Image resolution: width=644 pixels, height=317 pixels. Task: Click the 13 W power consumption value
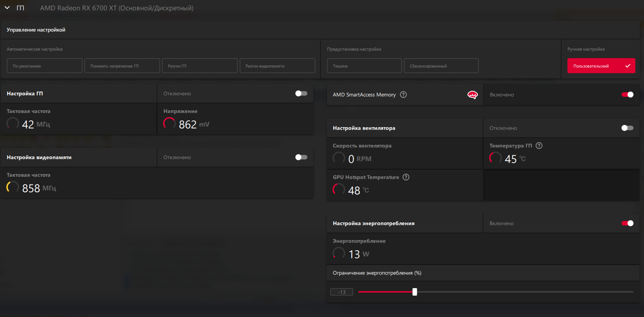point(359,254)
